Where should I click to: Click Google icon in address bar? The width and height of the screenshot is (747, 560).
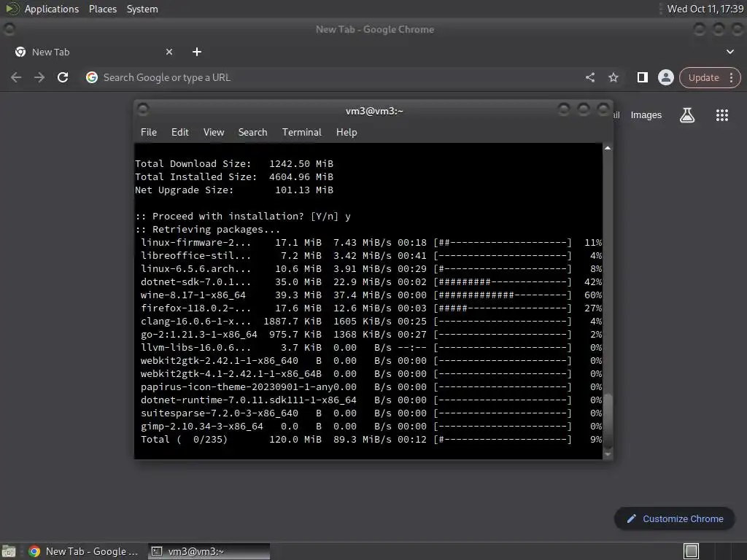click(x=92, y=77)
